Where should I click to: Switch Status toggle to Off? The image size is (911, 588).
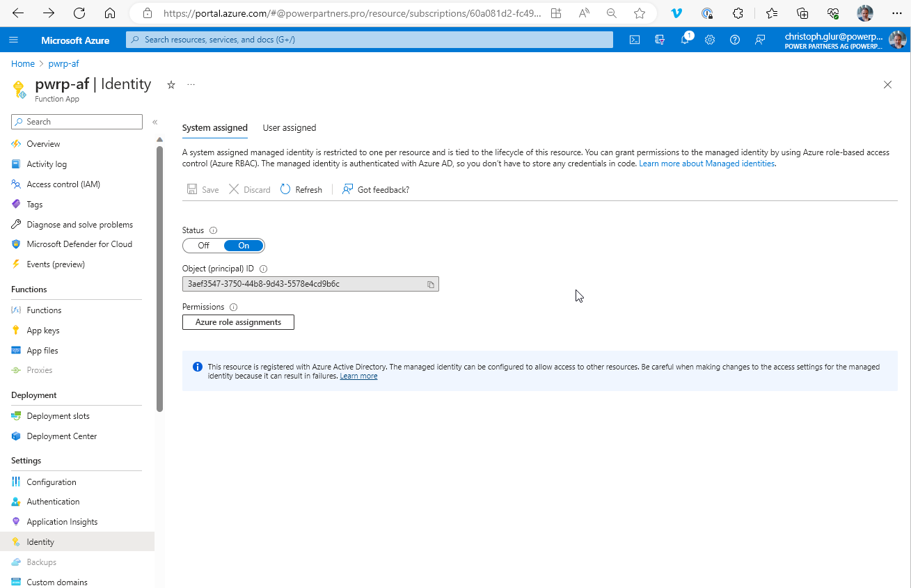pos(203,246)
